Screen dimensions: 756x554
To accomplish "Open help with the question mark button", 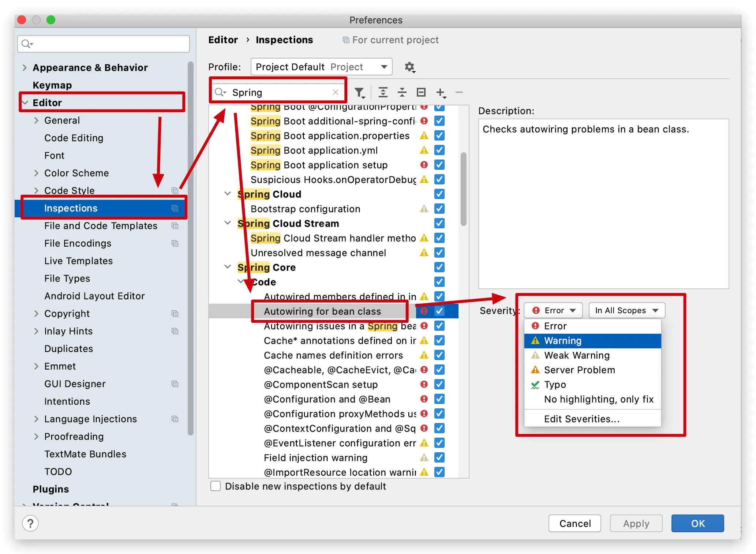I will coord(30,523).
